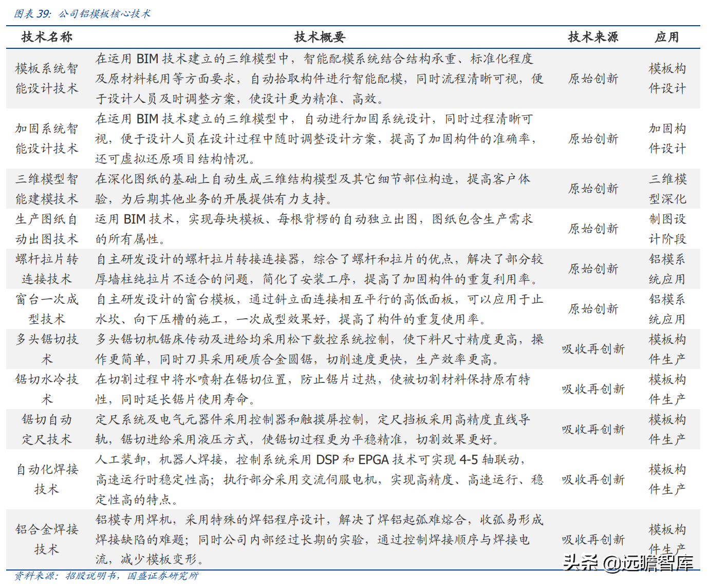
Task: Select the summary starting '自主研发设计的窗台模板'
Action: pos(319,309)
